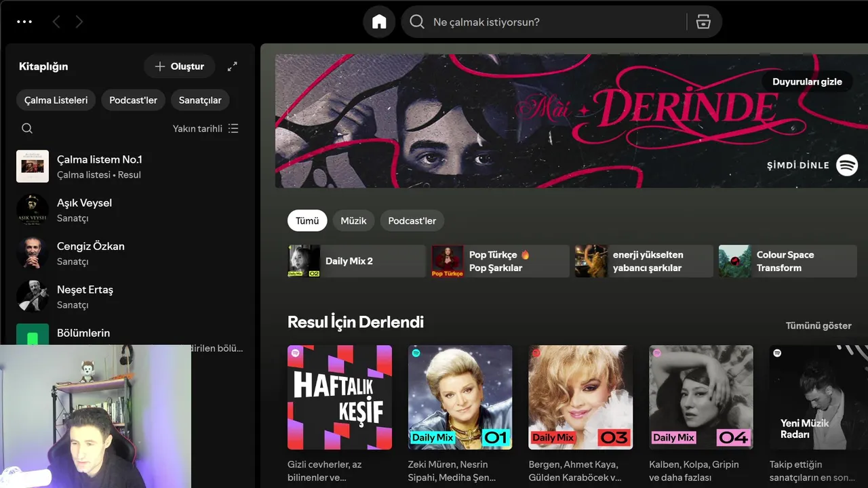Show all via Tümünü göster

(818, 326)
